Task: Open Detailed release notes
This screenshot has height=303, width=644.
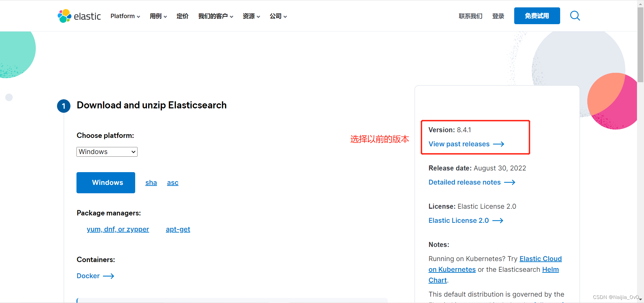Action: coord(472,182)
